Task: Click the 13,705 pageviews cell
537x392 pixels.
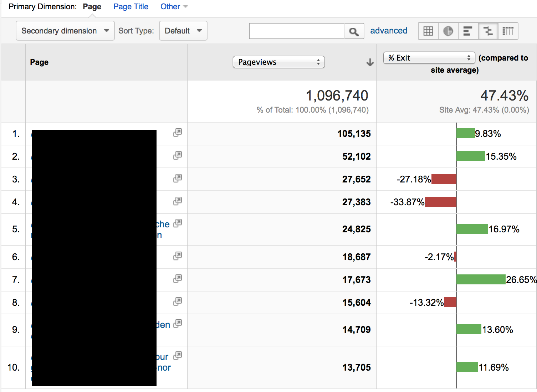Action: coord(357,367)
